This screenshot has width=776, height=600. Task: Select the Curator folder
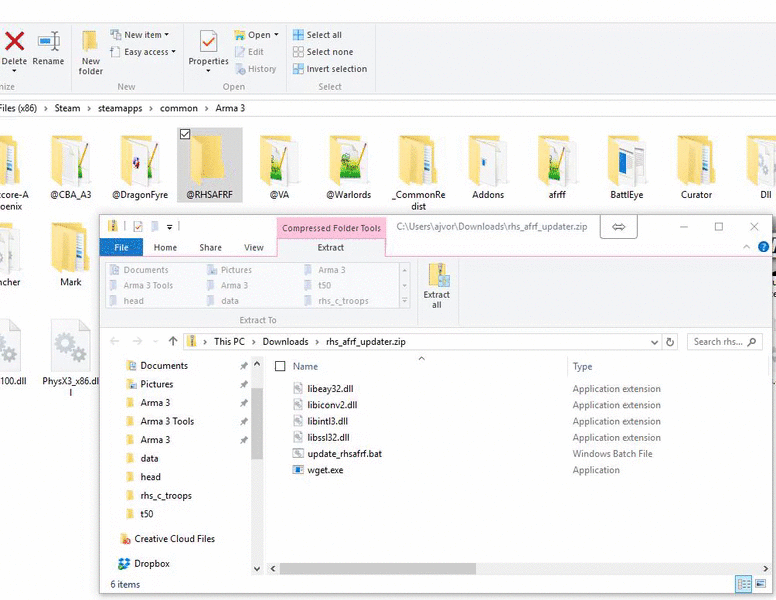pyautogui.click(x=696, y=167)
